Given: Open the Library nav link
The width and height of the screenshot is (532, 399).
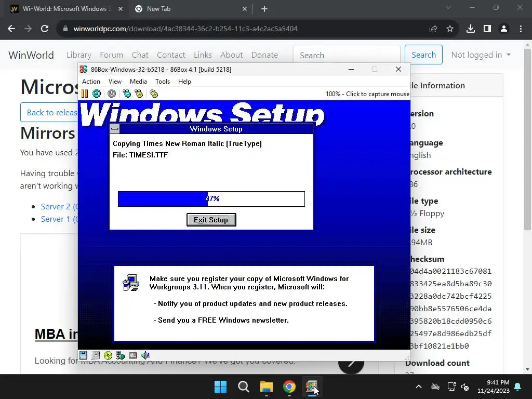Looking at the screenshot, I should [x=79, y=55].
